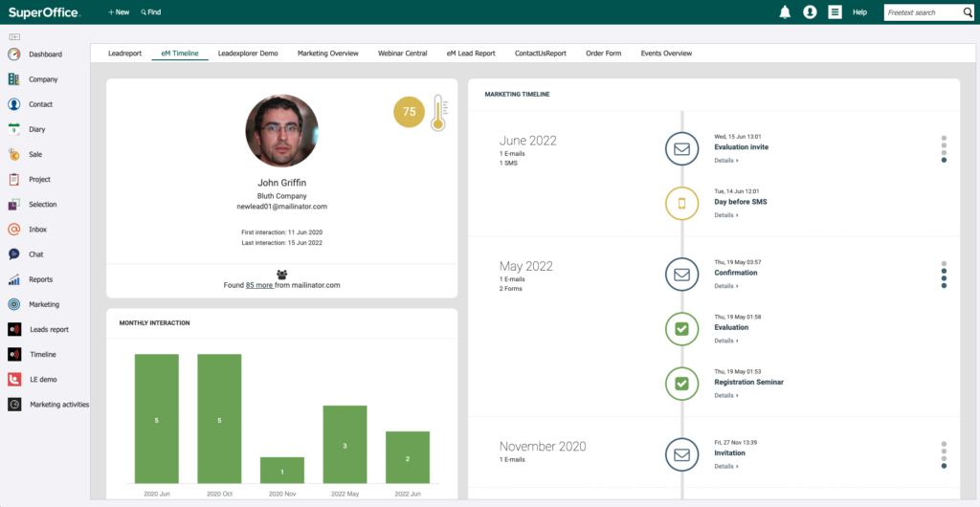Image resolution: width=980 pixels, height=507 pixels.
Task: Click the 2020 Jun bar in chart
Action: tap(157, 419)
